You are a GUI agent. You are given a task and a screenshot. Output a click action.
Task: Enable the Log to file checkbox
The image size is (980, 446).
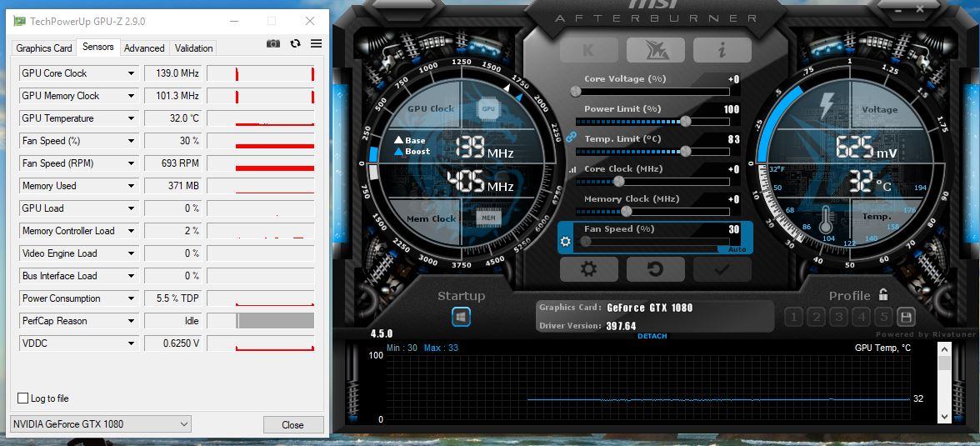click(x=23, y=398)
